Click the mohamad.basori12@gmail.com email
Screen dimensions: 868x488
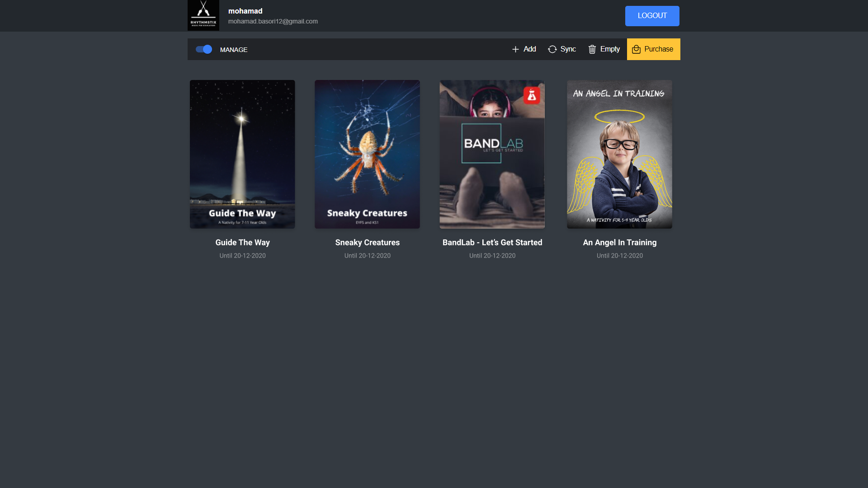(273, 21)
